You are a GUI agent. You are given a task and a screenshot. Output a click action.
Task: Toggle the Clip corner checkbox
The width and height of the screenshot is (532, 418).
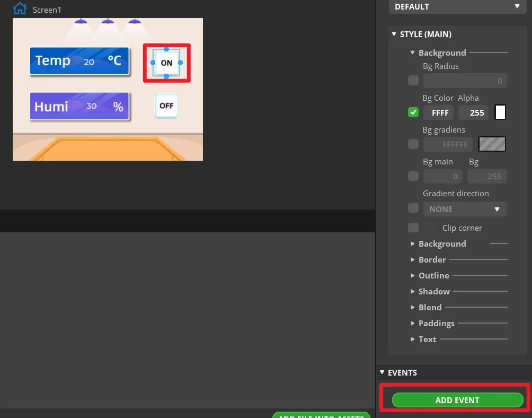click(413, 228)
